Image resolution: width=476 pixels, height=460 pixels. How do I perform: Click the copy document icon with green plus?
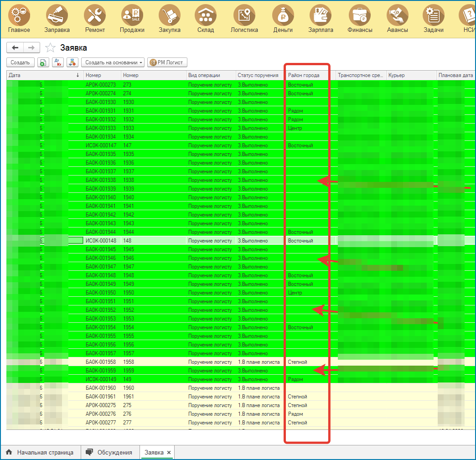pyautogui.click(x=42, y=62)
